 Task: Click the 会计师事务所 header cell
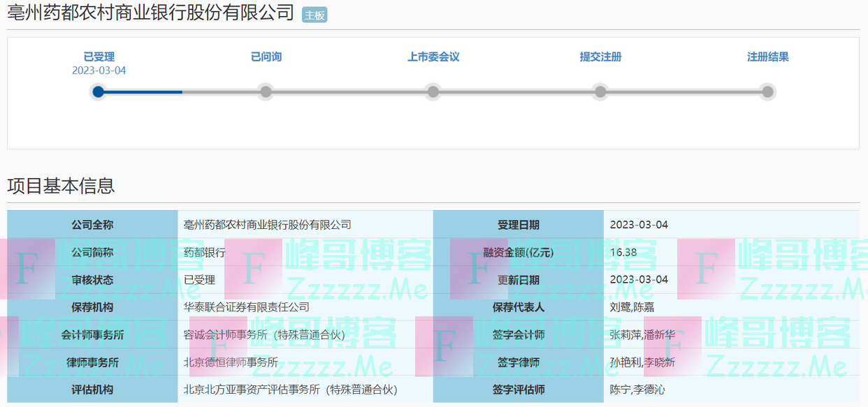[92, 334]
